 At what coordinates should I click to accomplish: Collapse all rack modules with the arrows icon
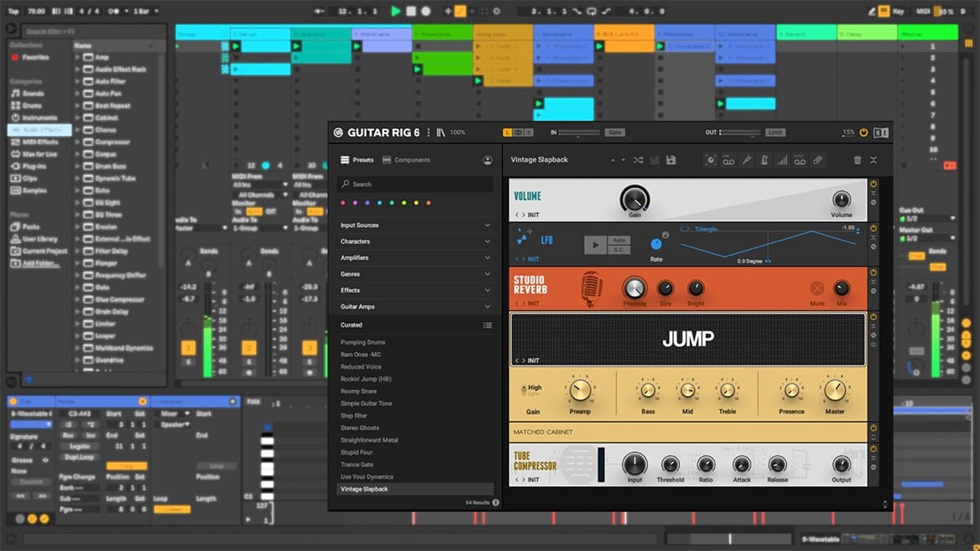[x=873, y=160]
